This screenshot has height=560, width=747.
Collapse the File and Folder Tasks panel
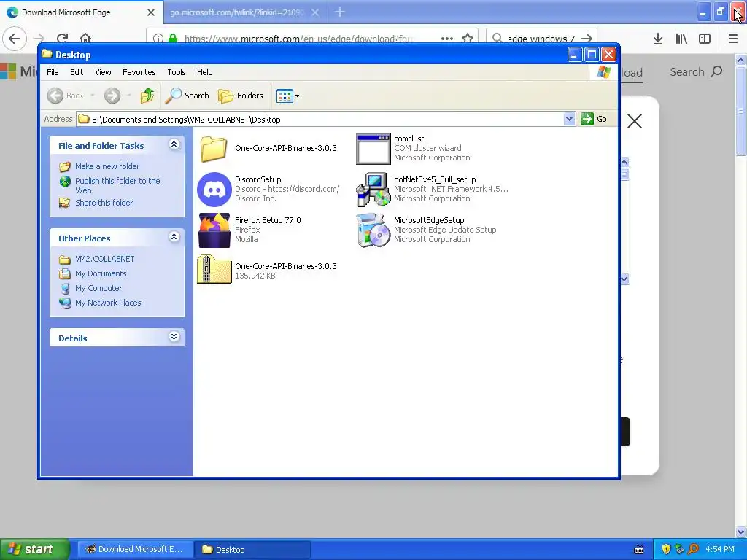[174, 144]
